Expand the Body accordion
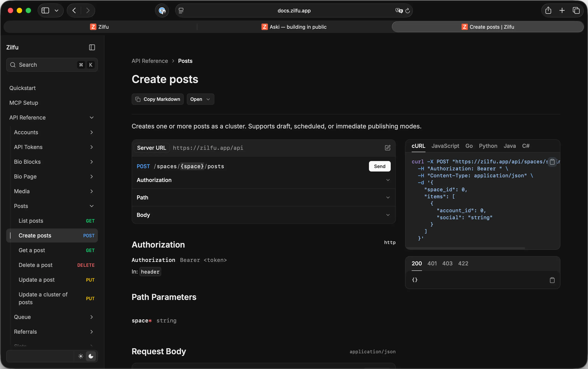588x369 pixels. (264, 215)
